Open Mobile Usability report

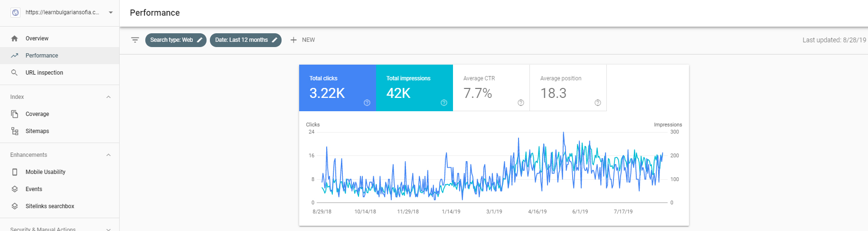[45, 172]
